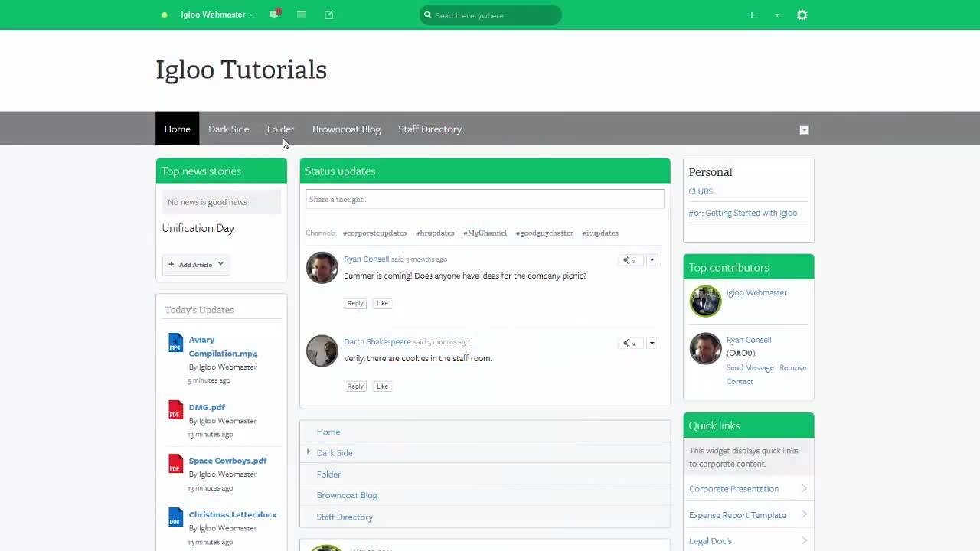
Task: Open options dropdown on Darth Shakespeare's post
Action: click(x=652, y=343)
